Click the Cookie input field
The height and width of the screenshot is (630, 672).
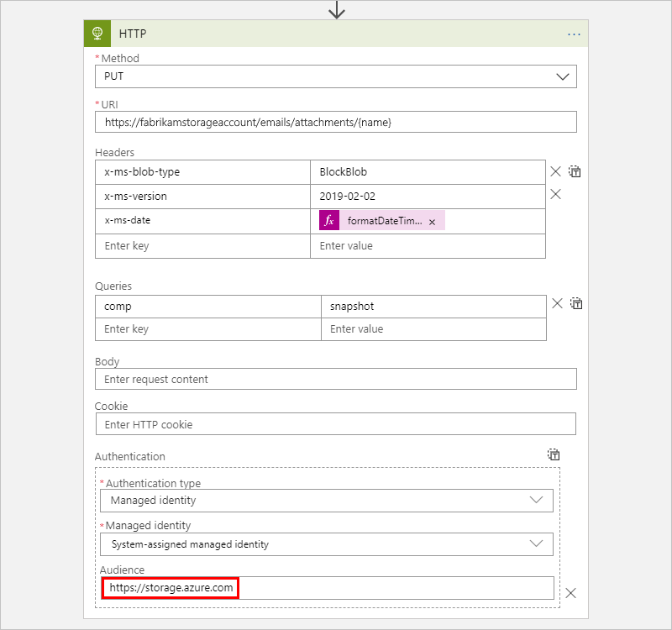click(336, 424)
